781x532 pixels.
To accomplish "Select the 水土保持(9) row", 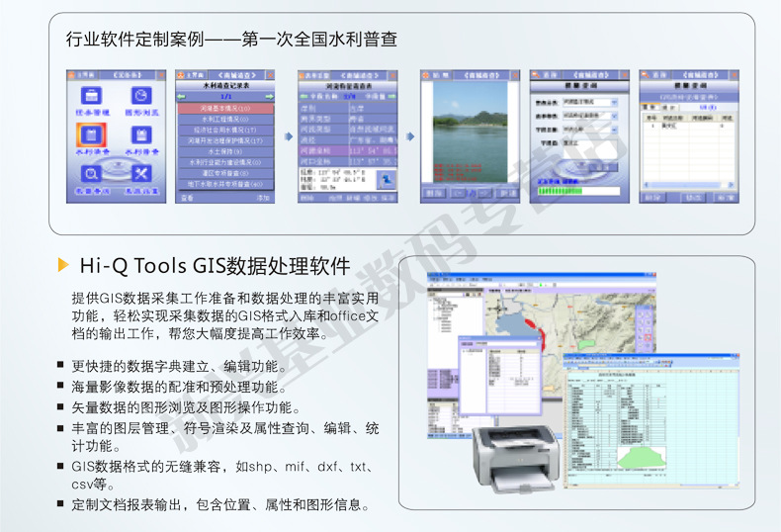I will [225, 151].
